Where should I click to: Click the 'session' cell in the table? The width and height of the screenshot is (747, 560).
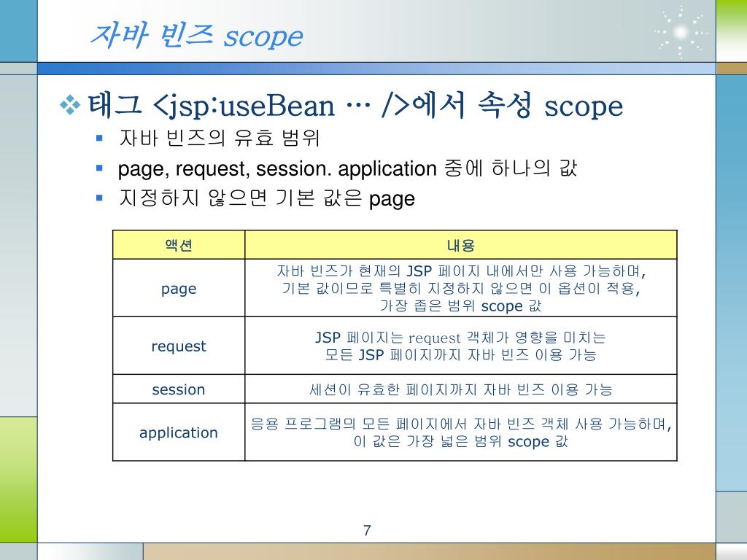179,389
